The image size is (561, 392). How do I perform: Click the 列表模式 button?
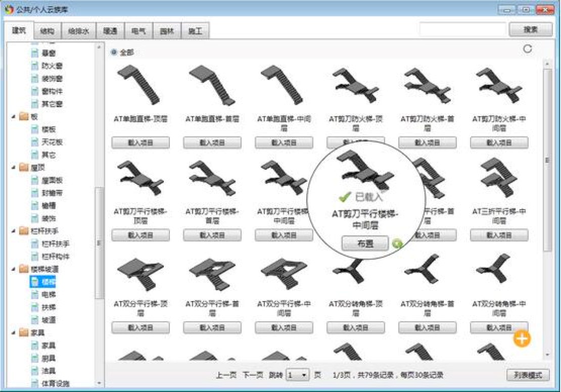[528, 375]
